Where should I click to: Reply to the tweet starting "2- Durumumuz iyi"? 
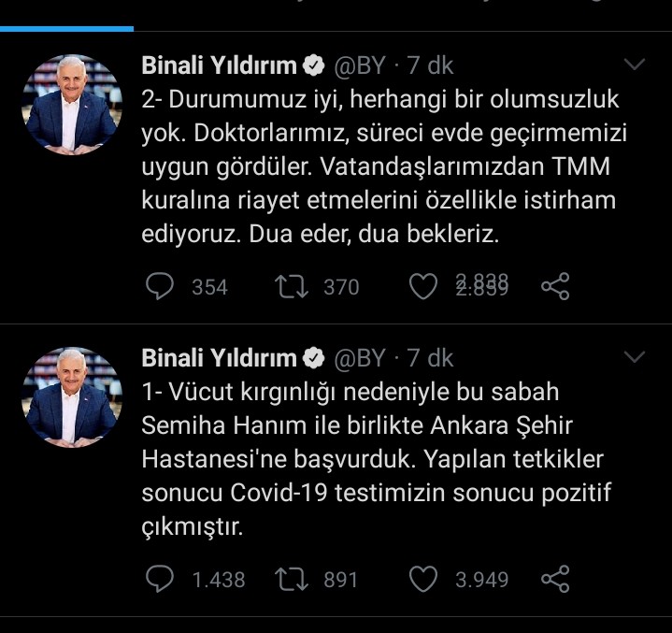point(162,286)
